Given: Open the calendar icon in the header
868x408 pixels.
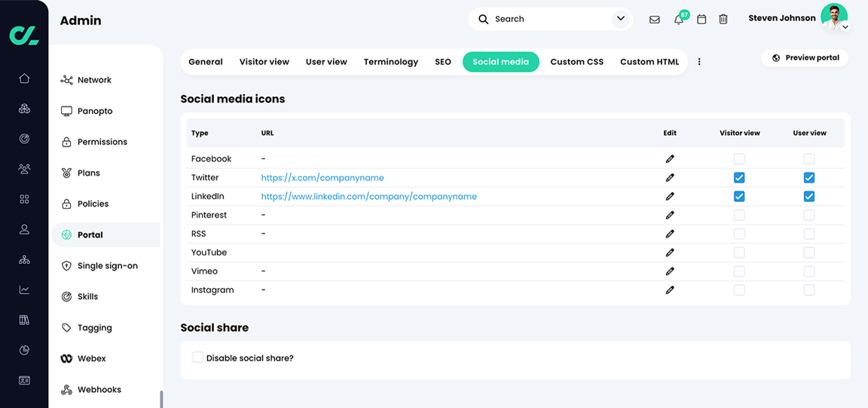Looking at the screenshot, I should tap(701, 20).
